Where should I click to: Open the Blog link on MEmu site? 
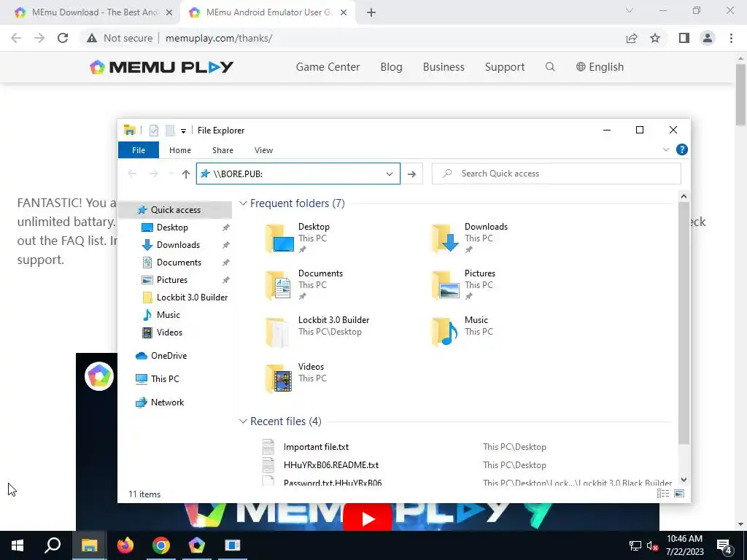click(391, 67)
